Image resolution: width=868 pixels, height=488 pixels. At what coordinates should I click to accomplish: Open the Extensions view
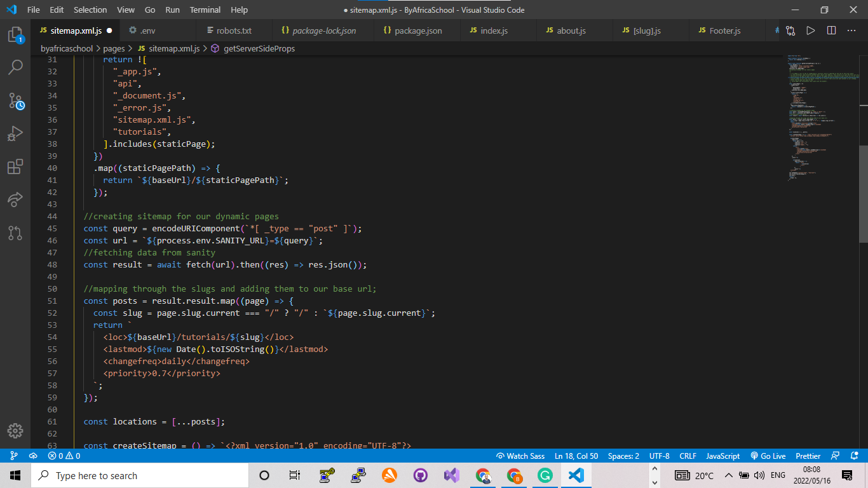[16, 166]
